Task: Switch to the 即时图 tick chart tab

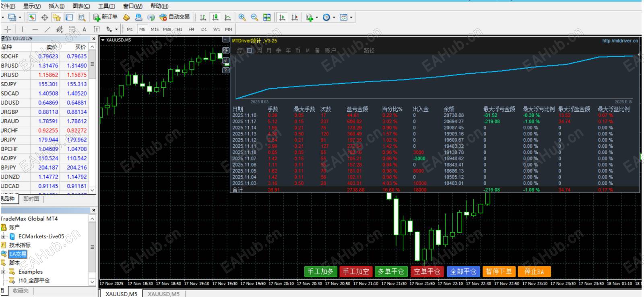Action: 31,199
